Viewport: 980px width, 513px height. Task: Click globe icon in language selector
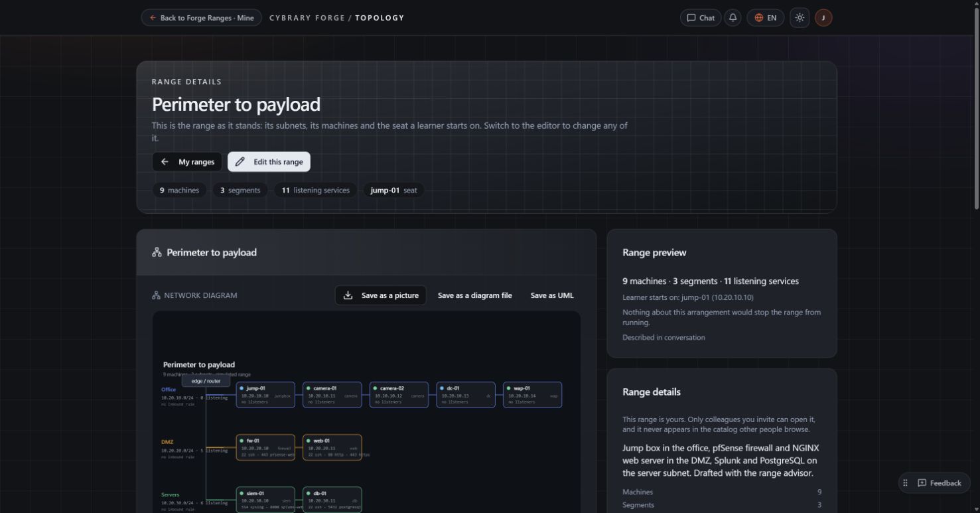tap(759, 18)
